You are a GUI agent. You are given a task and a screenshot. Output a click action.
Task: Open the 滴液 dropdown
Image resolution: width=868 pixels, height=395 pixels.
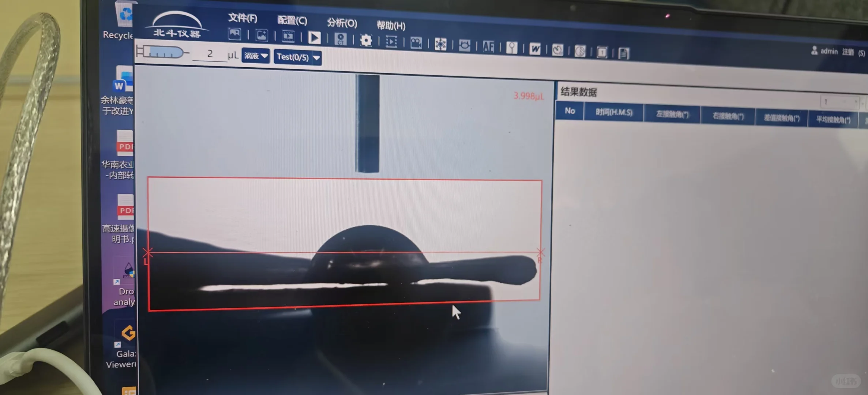coord(255,56)
